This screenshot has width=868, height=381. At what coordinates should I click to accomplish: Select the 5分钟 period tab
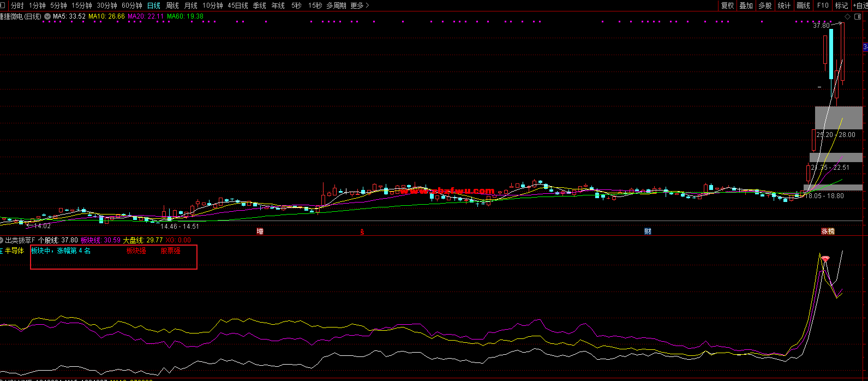point(58,5)
